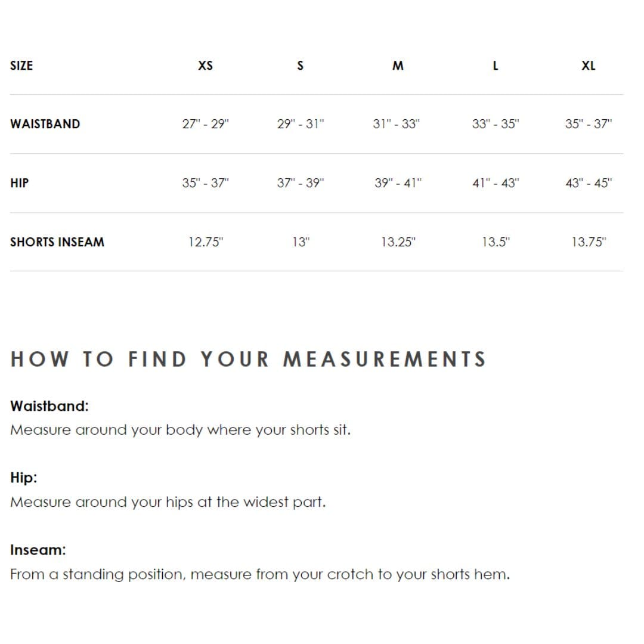Click the 43" - 45" hip value
This screenshot has width=644, height=644.
tap(589, 183)
